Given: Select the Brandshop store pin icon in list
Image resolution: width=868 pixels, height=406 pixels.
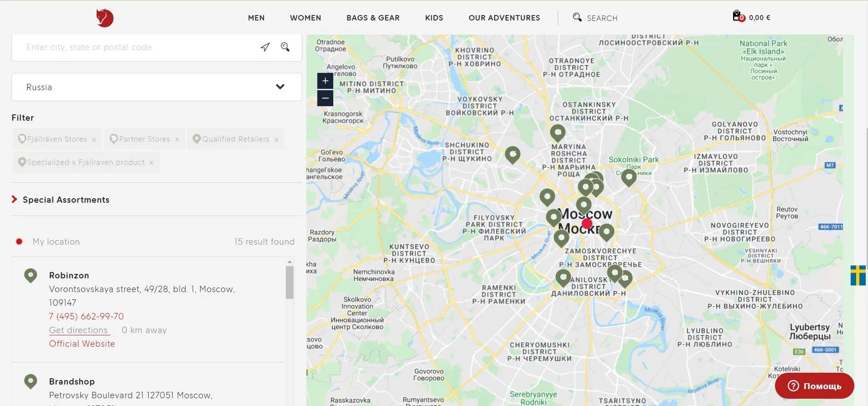Looking at the screenshot, I should 31,381.
